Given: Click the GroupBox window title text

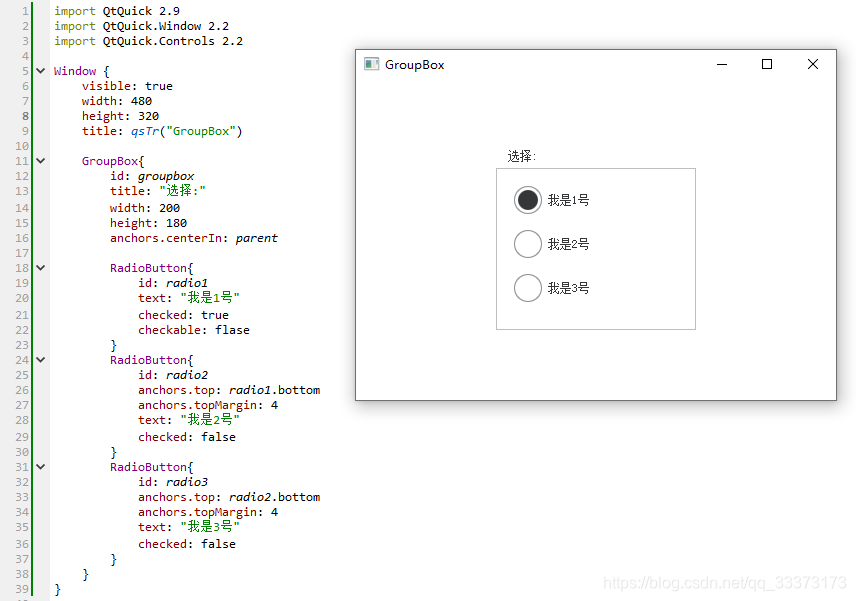Looking at the screenshot, I should coord(414,65).
